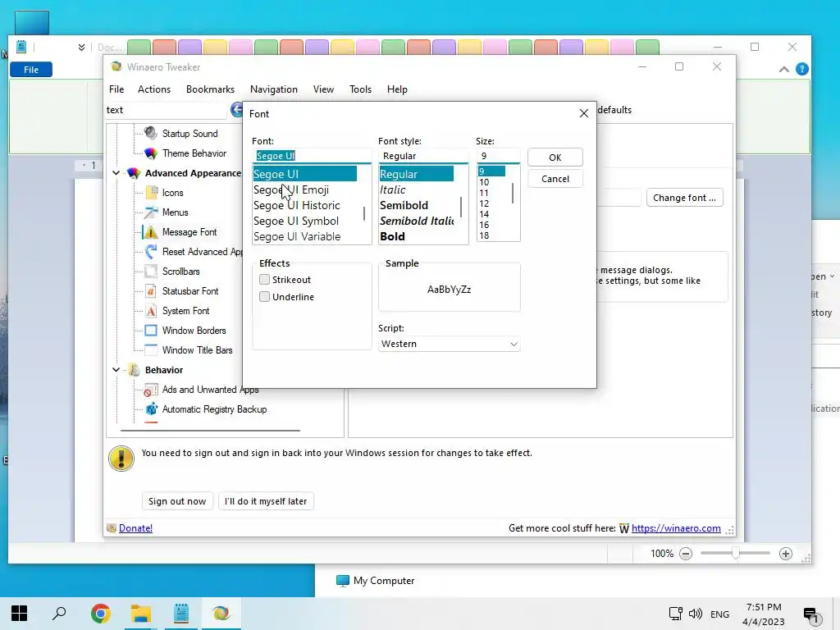Screen dimensions: 840x630
Task: Click WordPad zoom out minus button
Action: [x=686, y=554]
